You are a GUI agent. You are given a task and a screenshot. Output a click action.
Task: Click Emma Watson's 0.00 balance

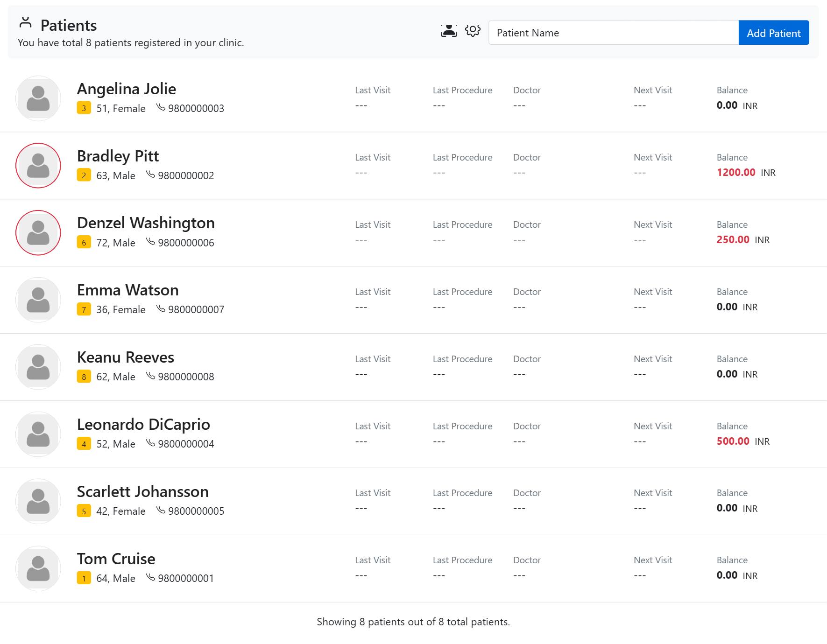tap(727, 307)
